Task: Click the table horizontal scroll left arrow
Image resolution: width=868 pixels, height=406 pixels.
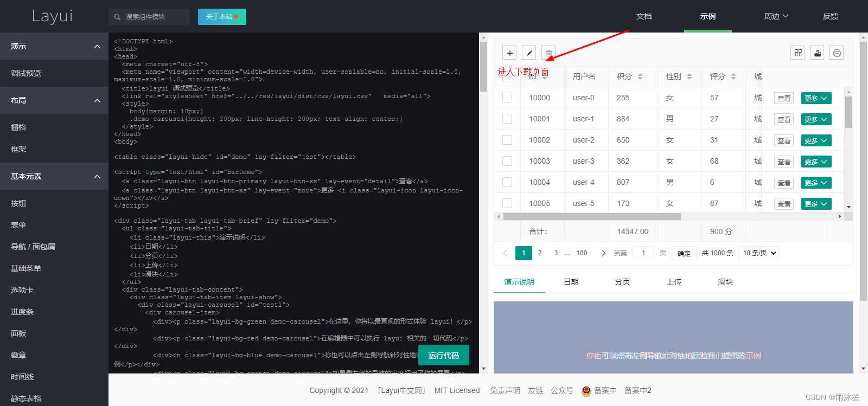Action: click(499, 216)
